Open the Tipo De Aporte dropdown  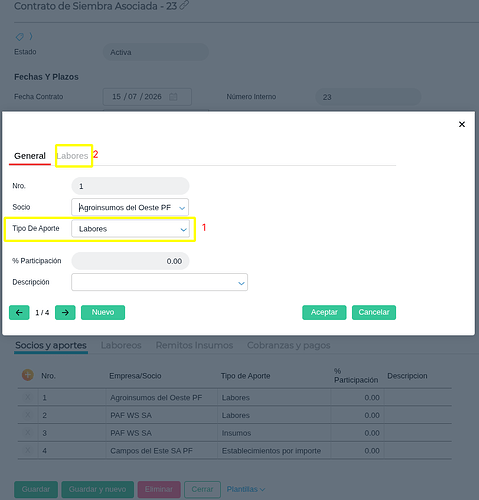point(183,229)
